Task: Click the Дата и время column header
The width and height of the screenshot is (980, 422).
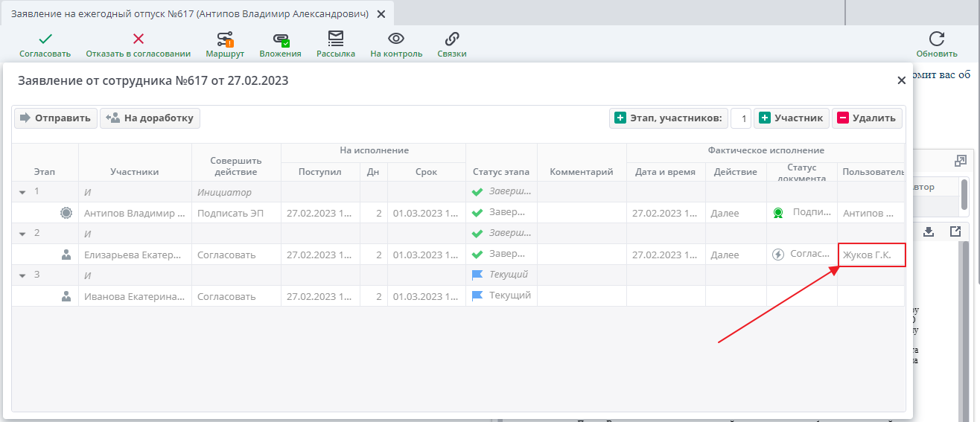Action: [x=666, y=172]
